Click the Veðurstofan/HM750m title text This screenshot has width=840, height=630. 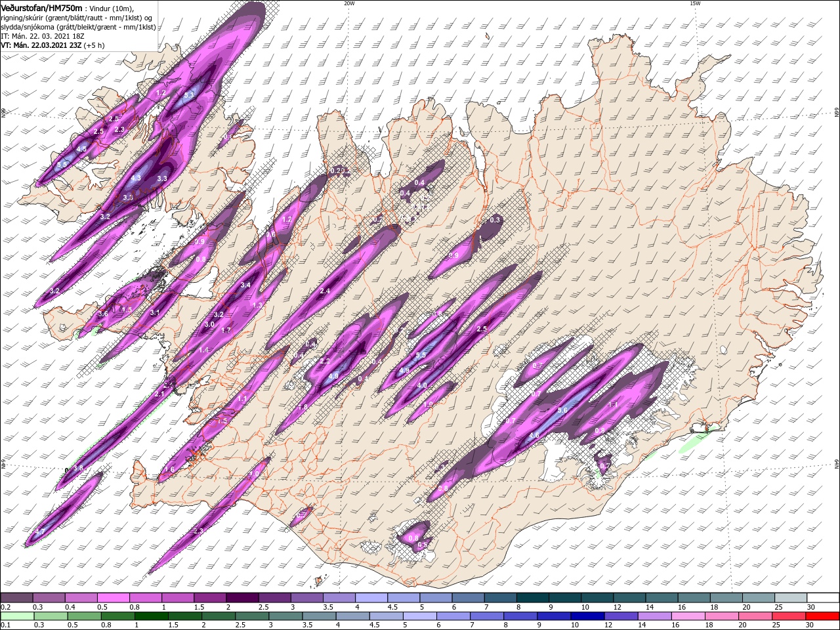tap(42, 7)
